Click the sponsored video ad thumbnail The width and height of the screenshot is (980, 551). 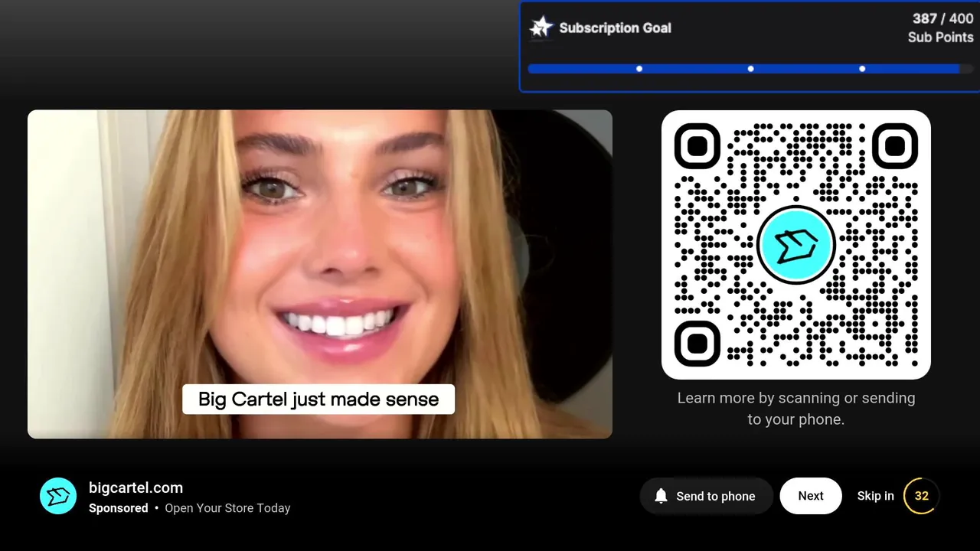coord(320,274)
